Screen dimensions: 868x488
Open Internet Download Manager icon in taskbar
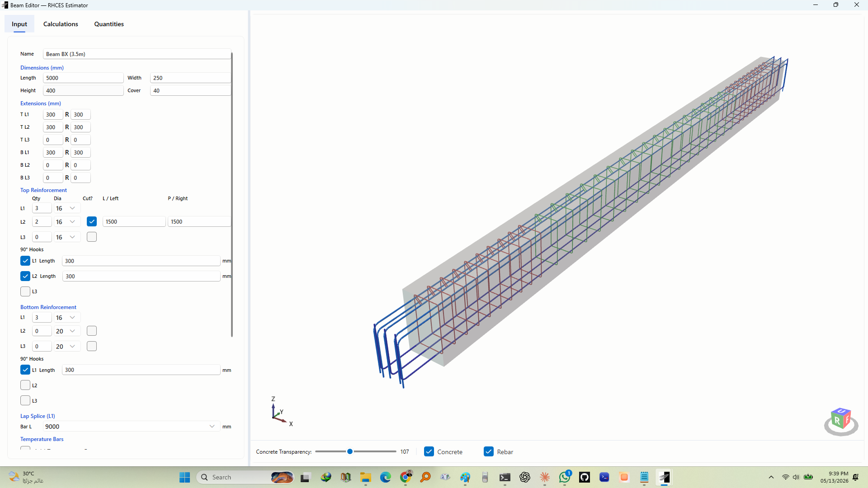coord(326,477)
